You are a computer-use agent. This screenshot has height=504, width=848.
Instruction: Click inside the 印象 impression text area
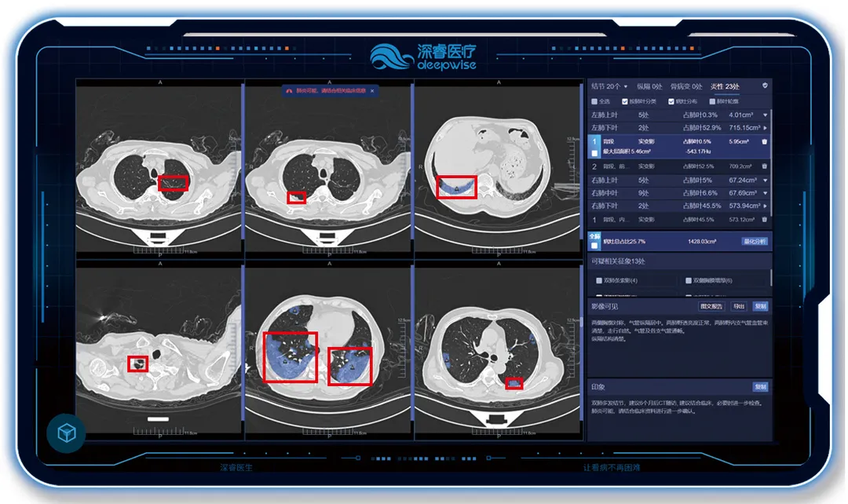(679, 416)
